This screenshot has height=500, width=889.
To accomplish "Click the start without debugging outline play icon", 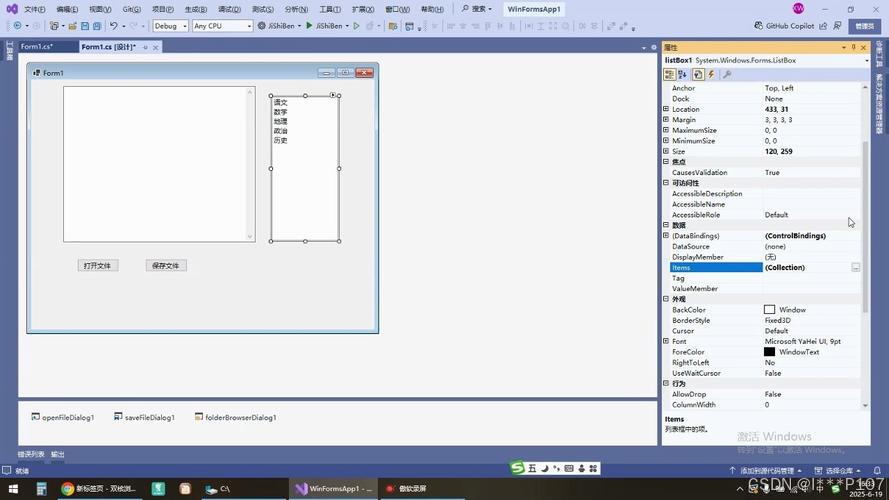I will click(357, 26).
